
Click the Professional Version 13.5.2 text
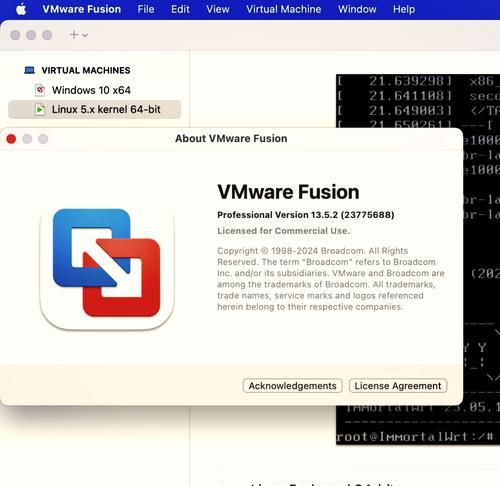click(306, 215)
